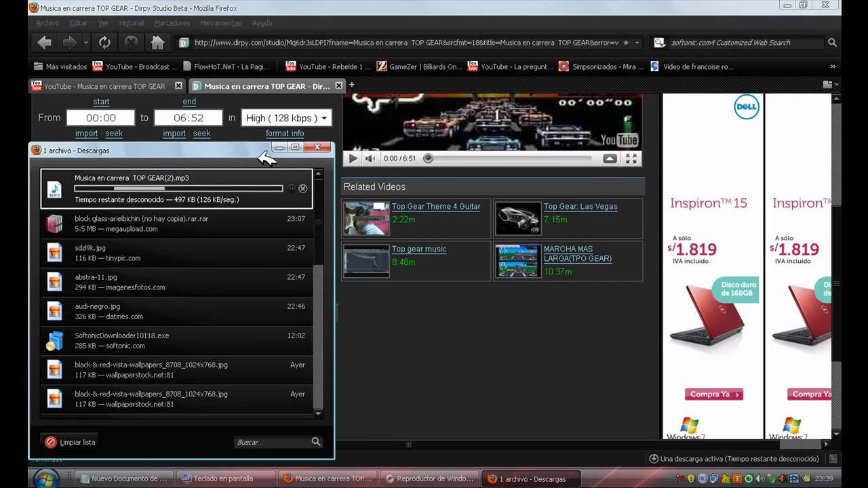Open Simpsonizados bookmark
The height and width of the screenshot is (488, 868).
pos(601,66)
